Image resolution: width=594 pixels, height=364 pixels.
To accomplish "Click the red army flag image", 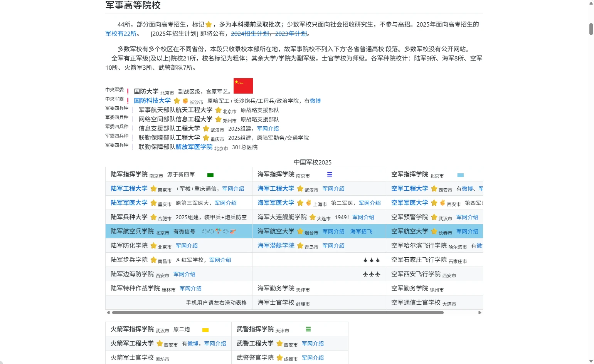I will coord(243,86).
